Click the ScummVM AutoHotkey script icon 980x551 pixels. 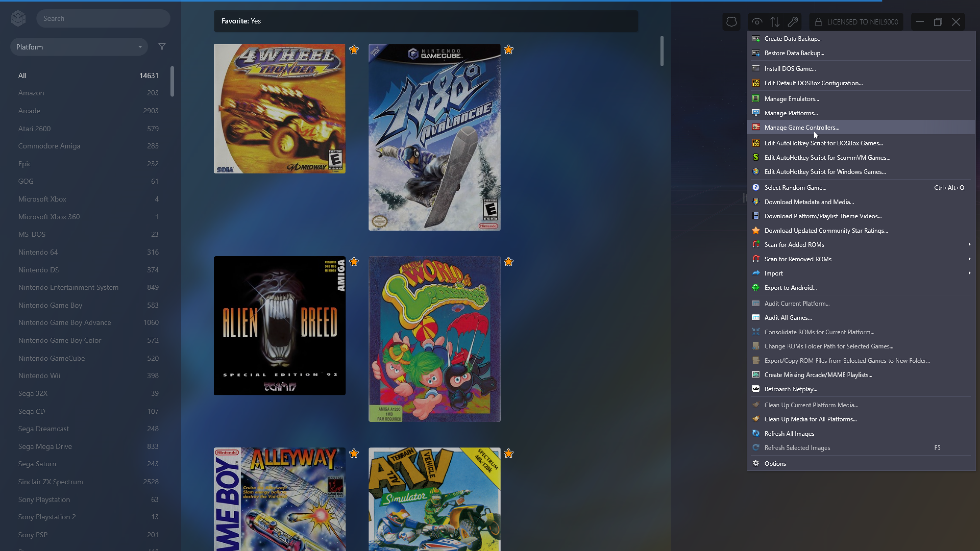(x=756, y=157)
